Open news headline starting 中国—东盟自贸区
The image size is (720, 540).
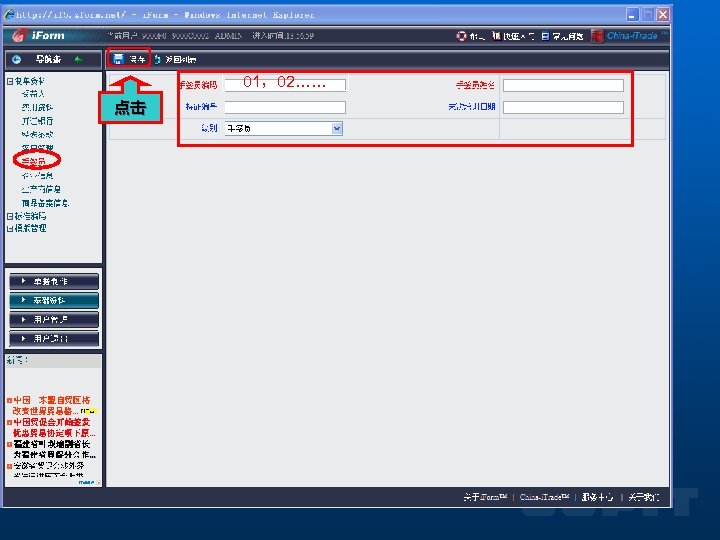[x=52, y=405]
